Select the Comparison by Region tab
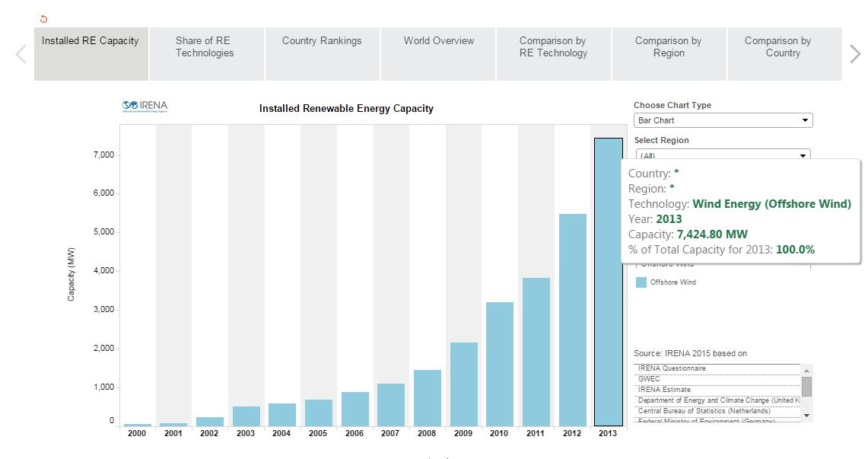Image resolution: width=868 pixels, height=459 pixels. [668, 47]
